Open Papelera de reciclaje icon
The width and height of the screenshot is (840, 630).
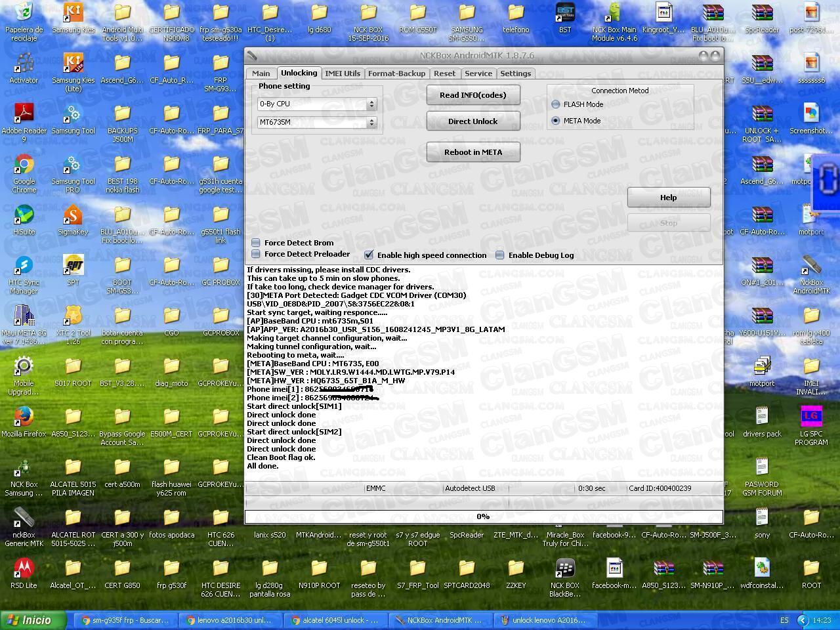tap(24, 22)
